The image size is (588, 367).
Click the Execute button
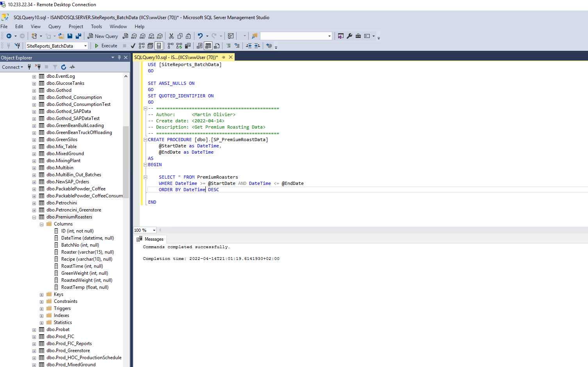click(106, 46)
